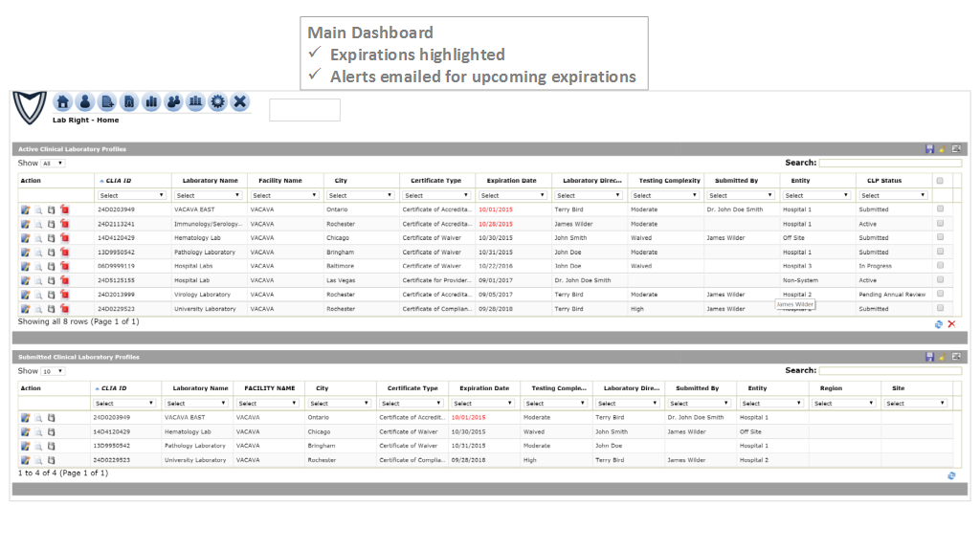Click 09/05/2017 expiration date cell

pos(496,295)
